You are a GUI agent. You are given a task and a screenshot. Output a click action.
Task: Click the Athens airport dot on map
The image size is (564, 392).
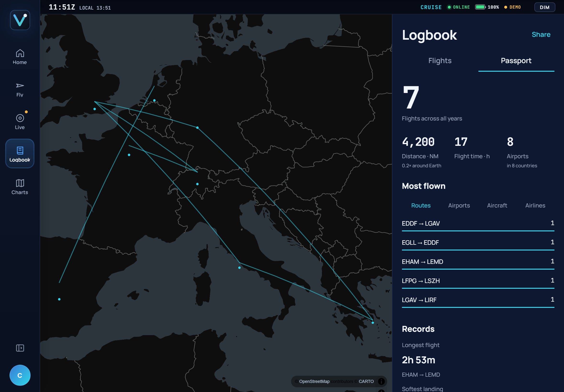[x=373, y=323]
